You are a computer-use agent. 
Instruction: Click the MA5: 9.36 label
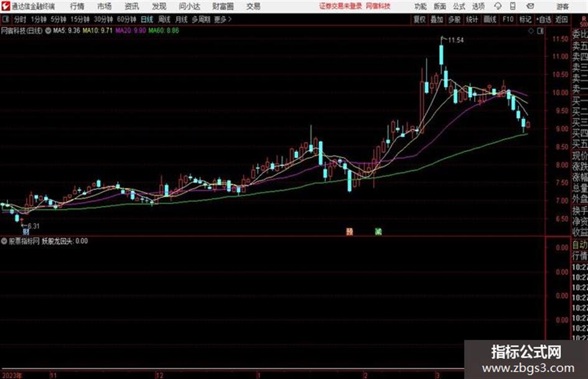(67, 30)
